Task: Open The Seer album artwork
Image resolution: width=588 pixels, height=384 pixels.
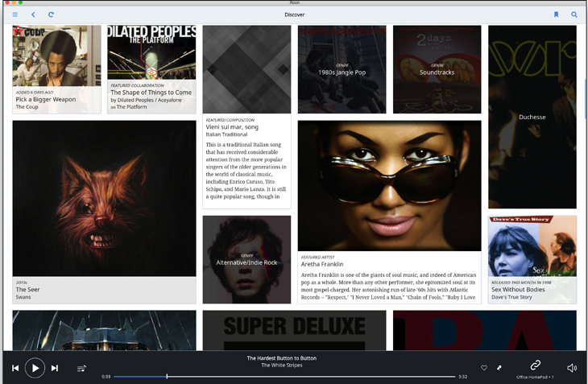Action: tap(104, 199)
